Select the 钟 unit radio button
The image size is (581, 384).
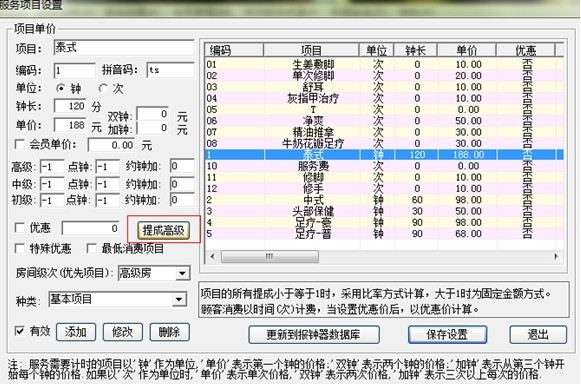point(60,89)
